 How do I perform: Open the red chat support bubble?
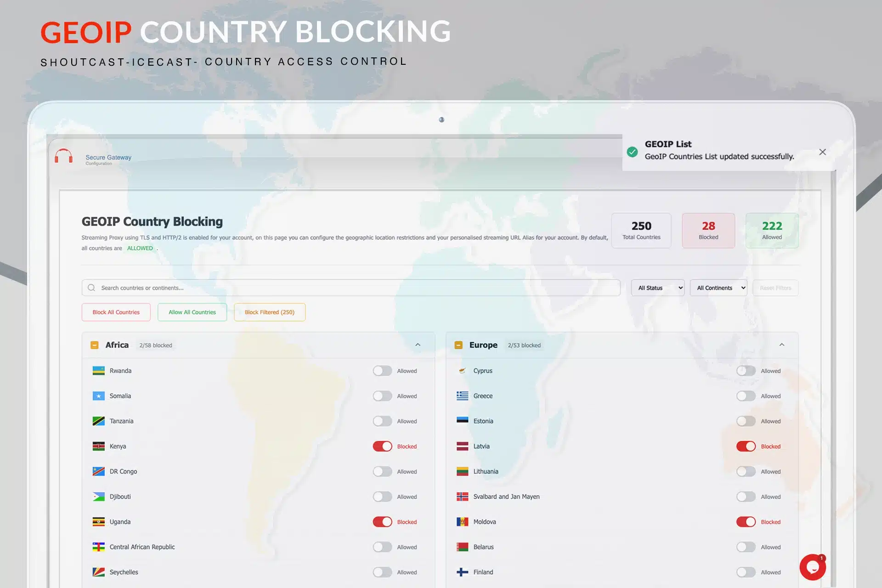[812, 567]
